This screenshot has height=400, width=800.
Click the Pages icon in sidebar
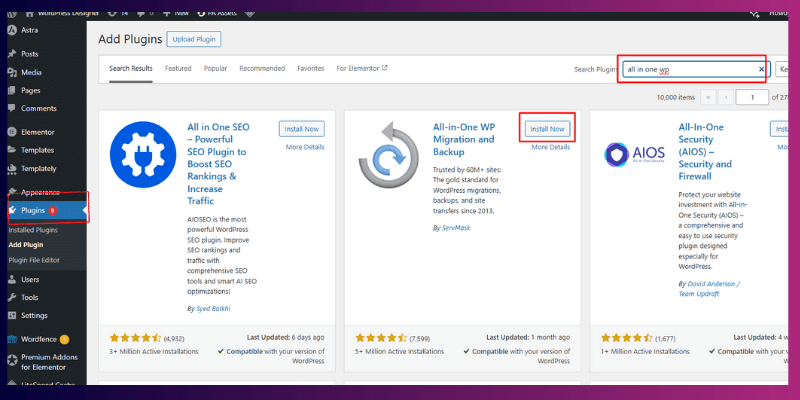click(12, 90)
